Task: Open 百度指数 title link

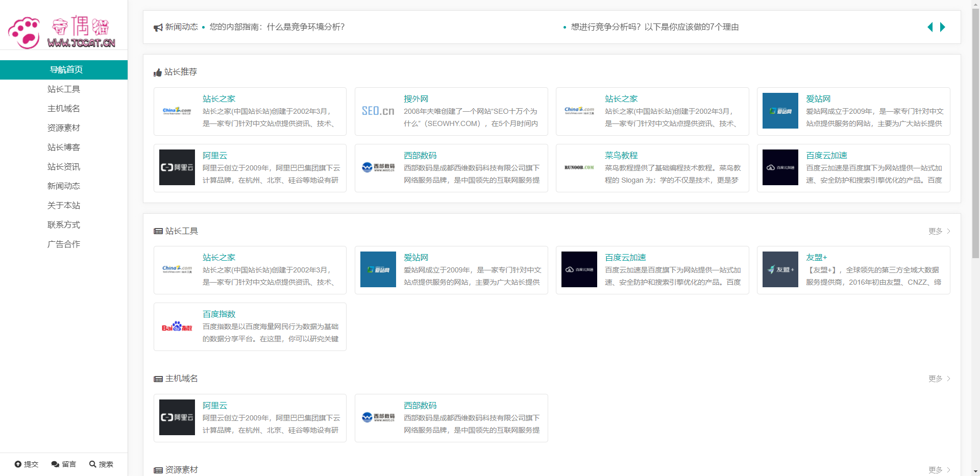Action: click(x=219, y=314)
